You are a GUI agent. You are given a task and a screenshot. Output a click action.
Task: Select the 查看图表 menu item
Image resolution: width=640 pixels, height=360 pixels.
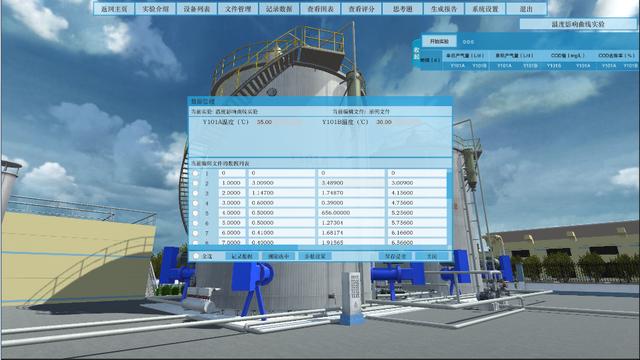320,9
